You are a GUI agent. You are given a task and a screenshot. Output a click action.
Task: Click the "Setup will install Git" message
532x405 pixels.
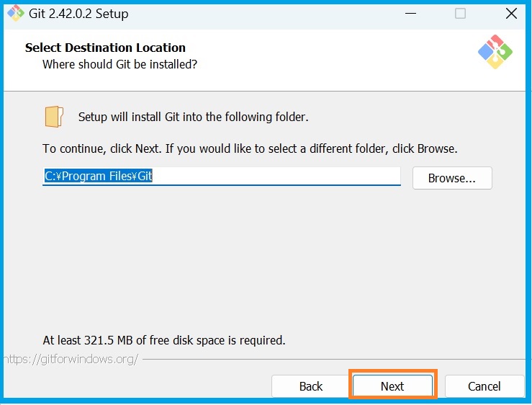[x=193, y=117]
